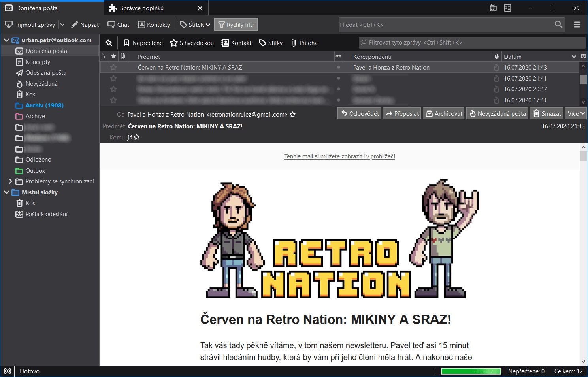
Task: Open the Nevyžádaná junk folder
Action: click(x=41, y=84)
